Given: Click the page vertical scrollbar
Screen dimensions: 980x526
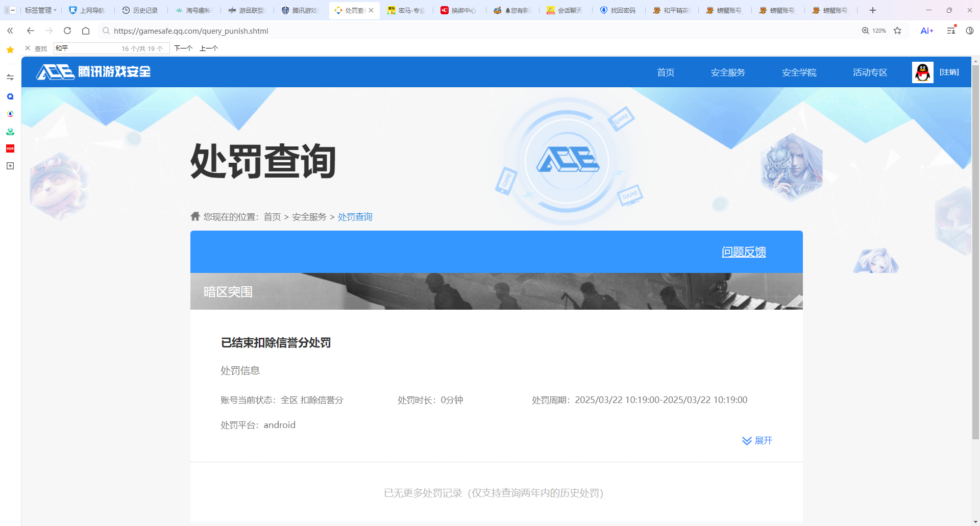Looking at the screenshot, I should coord(975,255).
